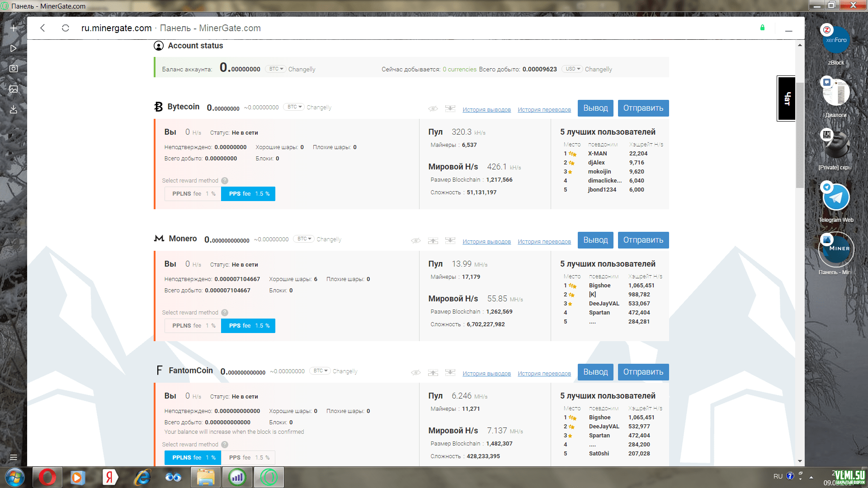Image resolution: width=868 pixels, height=488 pixels.
Task: Toggle Monero section visibility eye
Action: [x=416, y=240]
